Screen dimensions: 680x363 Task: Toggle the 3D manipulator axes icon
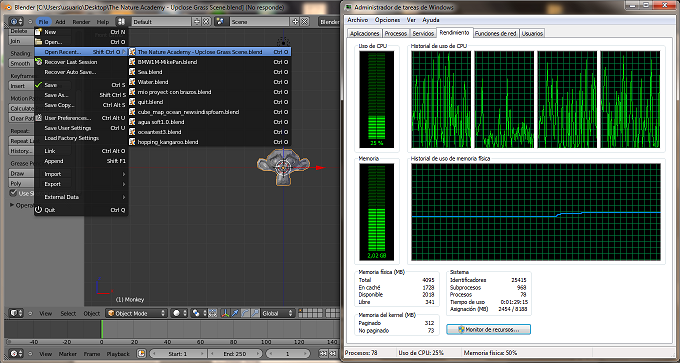[x=226, y=313]
